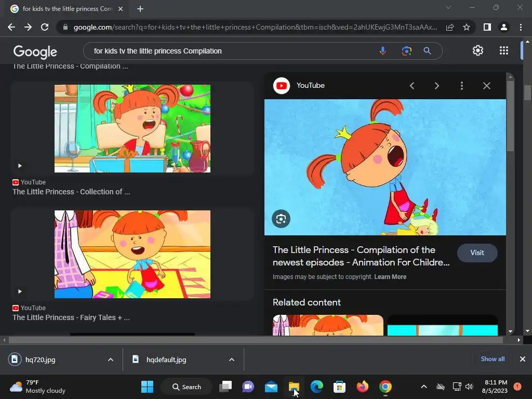Viewport: 532px width, 399px height.
Task: Reload the page with the refresh icon
Action: [45, 27]
